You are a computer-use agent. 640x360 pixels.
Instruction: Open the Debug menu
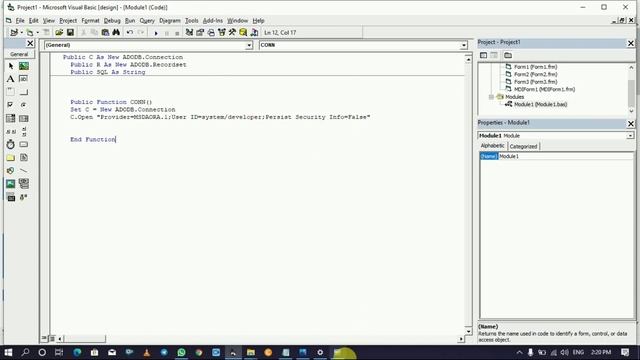[112, 20]
